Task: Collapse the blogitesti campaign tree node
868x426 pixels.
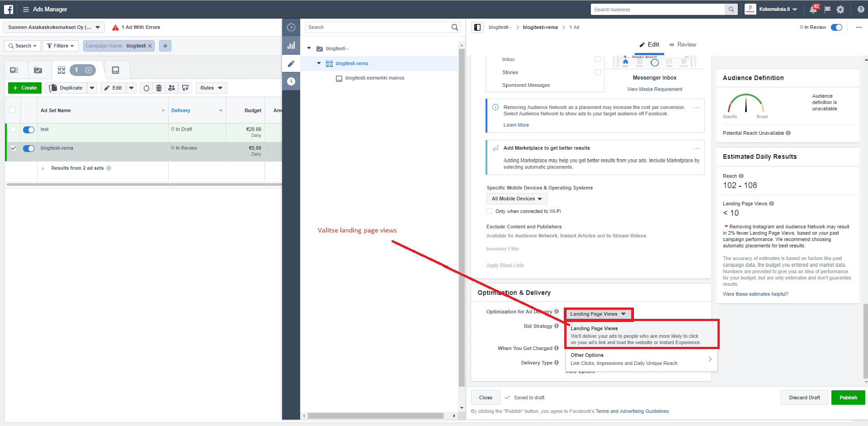Action: click(x=309, y=48)
